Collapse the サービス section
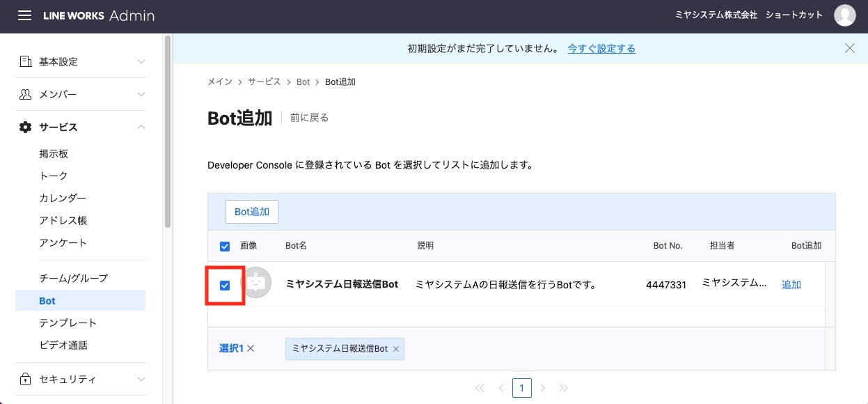868x404 pixels. coord(141,127)
